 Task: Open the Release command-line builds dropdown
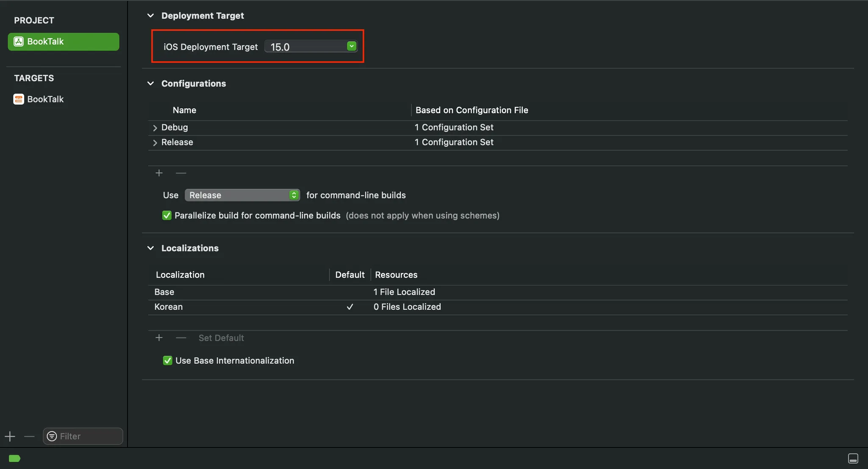pyautogui.click(x=242, y=195)
